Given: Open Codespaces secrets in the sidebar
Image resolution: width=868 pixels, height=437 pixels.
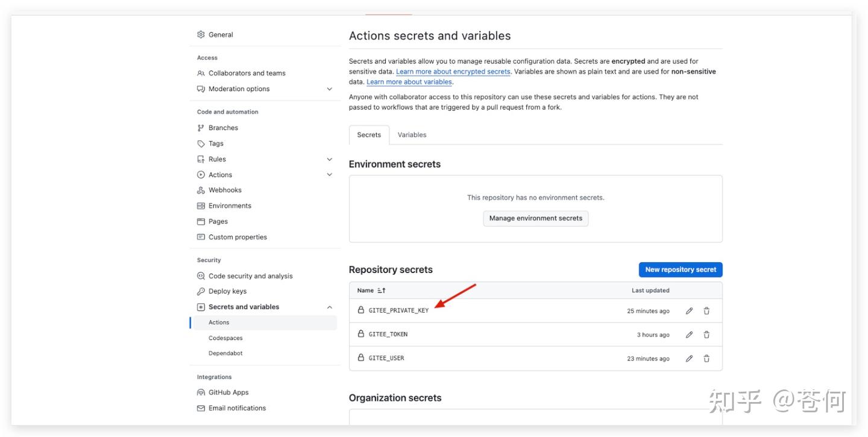Looking at the screenshot, I should tap(225, 338).
